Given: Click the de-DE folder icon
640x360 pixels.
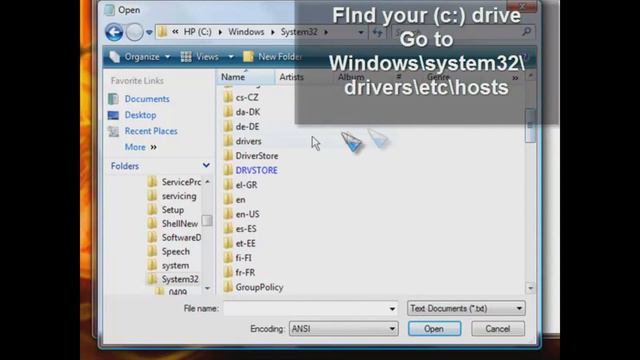Looking at the screenshot, I should (228, 127).
